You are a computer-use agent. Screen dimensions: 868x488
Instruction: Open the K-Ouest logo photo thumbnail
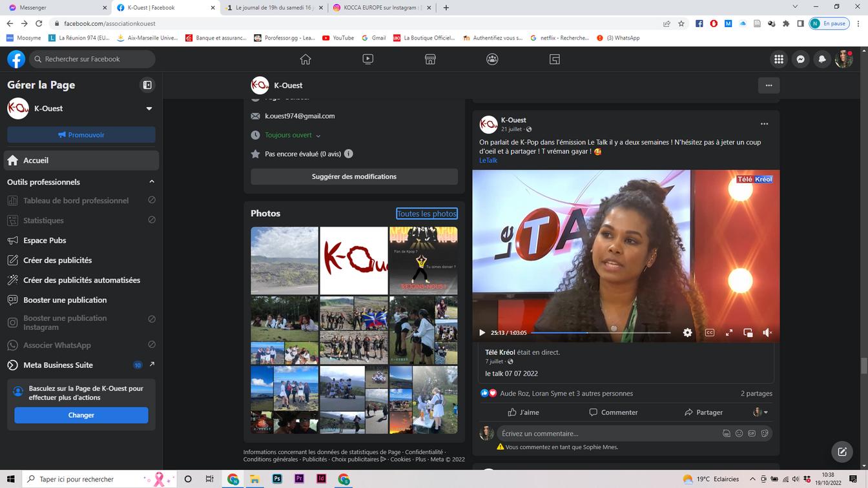(354, 261)
